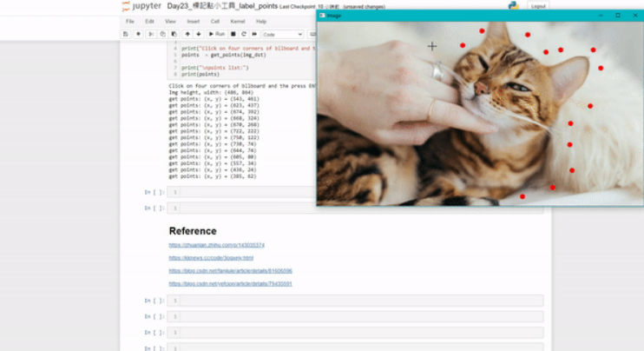644x351 pixels.
Task: Open the zhuanlan.zhihu.com reference link
Action: point(216,245)
